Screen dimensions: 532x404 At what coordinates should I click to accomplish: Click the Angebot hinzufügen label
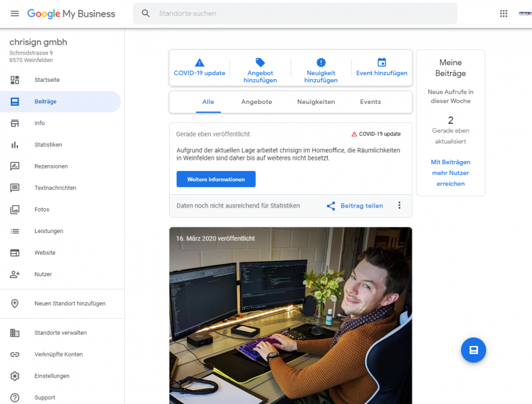(260, 77)
